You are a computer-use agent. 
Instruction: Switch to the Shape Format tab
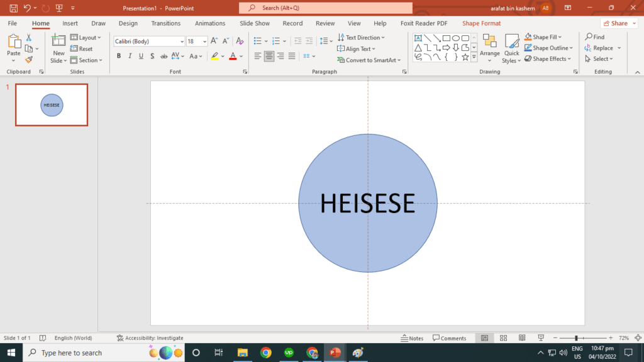[481, 23]
